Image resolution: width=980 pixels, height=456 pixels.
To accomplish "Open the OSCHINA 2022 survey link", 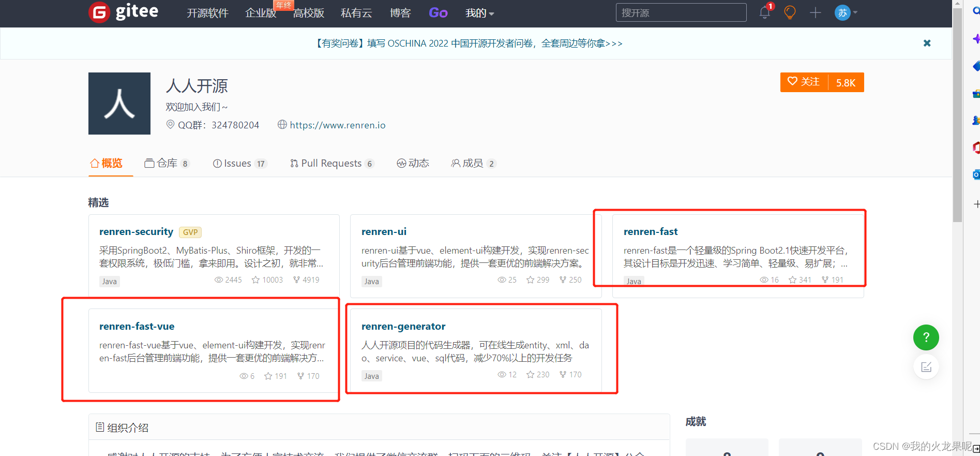I will pos(469,43).
